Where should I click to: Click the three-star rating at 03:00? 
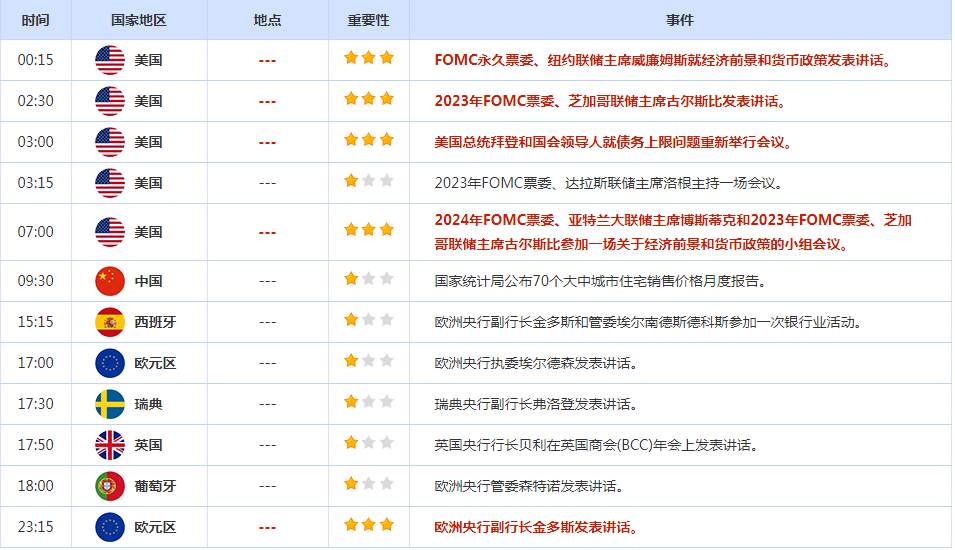coord(368,139)
